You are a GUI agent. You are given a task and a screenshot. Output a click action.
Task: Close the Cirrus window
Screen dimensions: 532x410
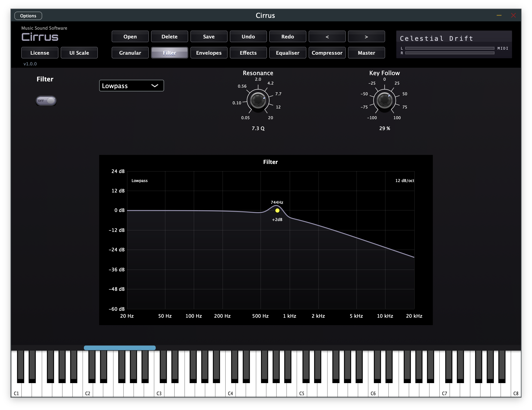pyautogui.click(x=513, y=16)
